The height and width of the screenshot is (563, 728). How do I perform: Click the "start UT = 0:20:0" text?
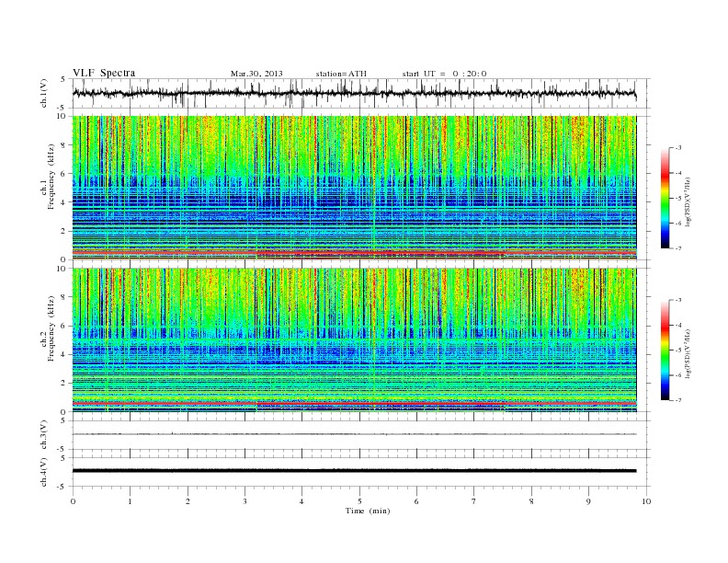(x=444, y=74)
